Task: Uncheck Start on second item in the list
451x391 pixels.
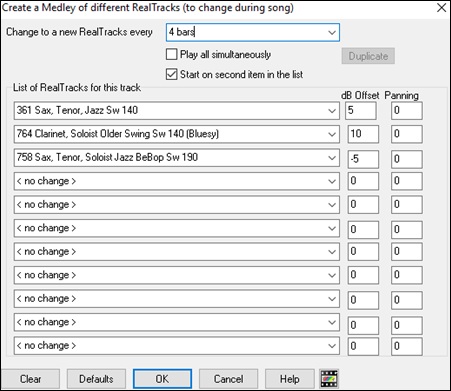Action: click(171, 74)
